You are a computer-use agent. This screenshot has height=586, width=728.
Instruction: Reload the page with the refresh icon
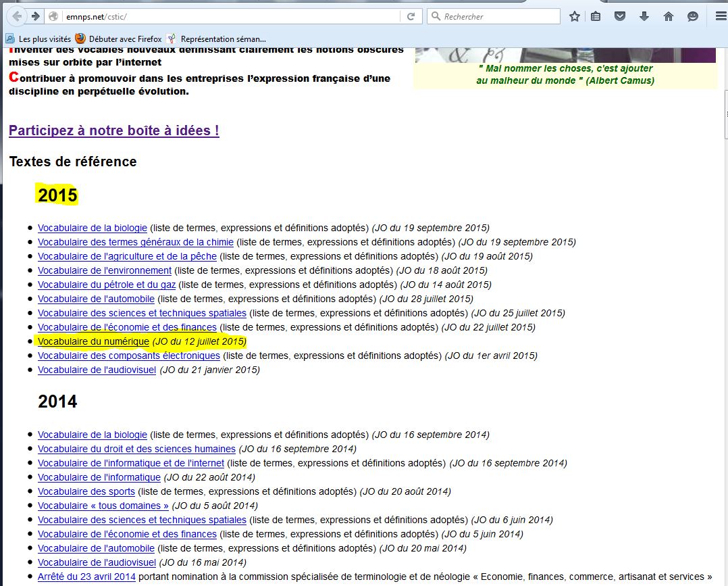point(411,16)
